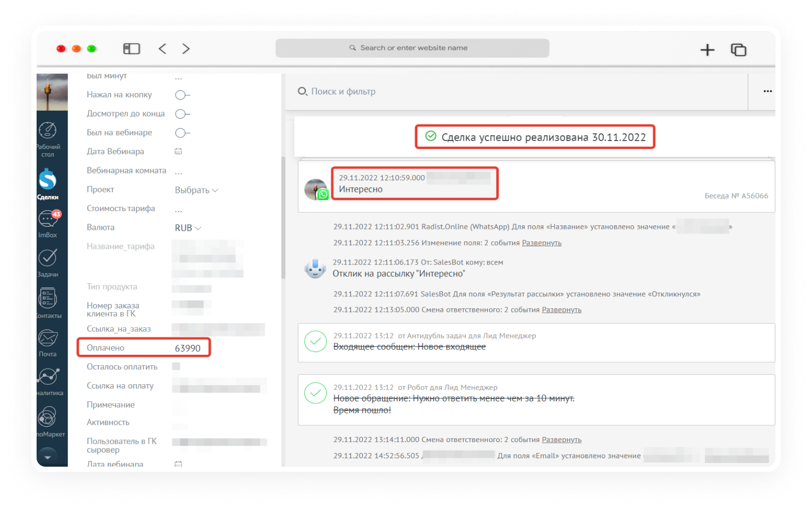The image size is (812, 509).
Task: Click the Сделка успешно реализована 30.11.2022 banner
Action: tap(535, 137)
